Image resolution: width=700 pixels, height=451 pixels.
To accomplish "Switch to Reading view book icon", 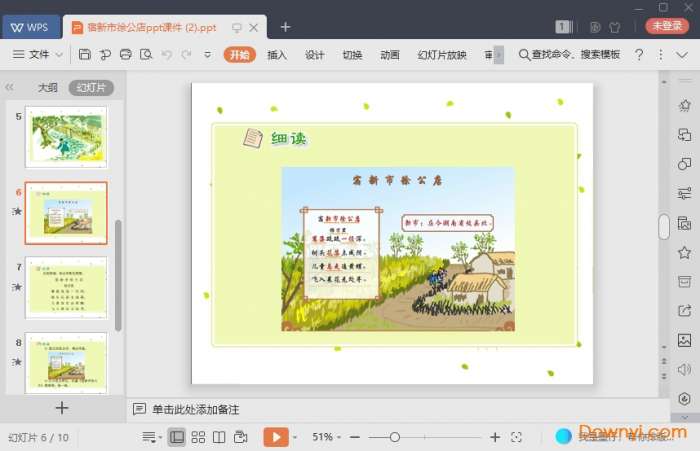I will click(219, 437).
